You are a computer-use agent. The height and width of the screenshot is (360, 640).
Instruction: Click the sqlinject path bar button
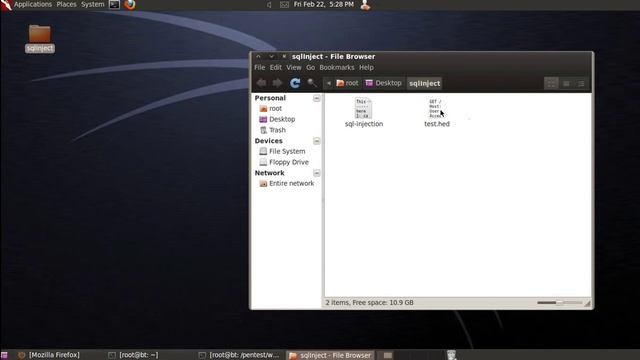pos(424,83)
